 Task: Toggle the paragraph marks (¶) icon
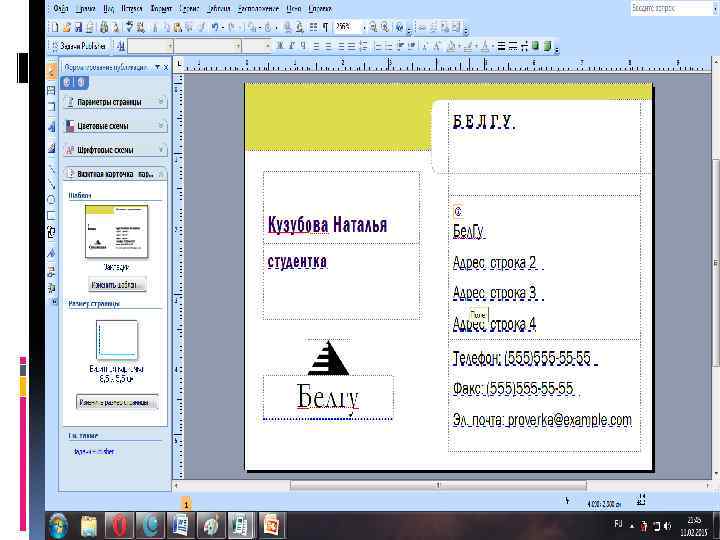click(x=325, y=28)
